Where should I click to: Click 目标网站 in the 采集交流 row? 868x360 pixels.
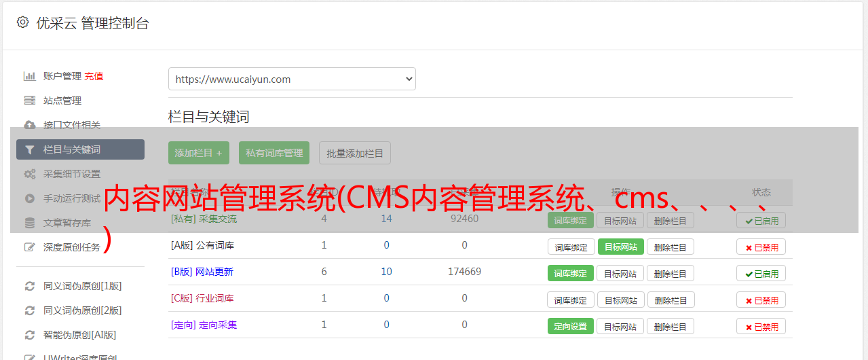(620, 220)
